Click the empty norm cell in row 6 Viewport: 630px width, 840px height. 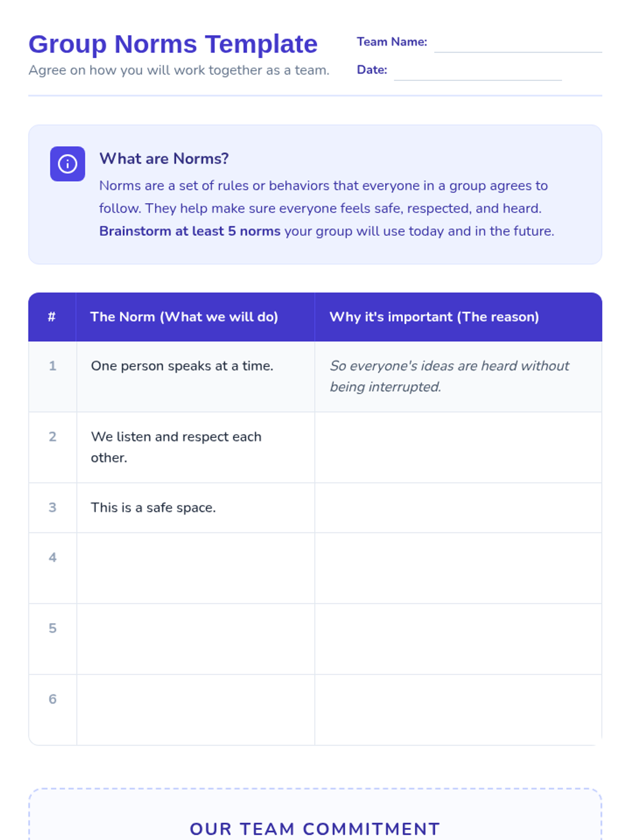coord(195,710)
